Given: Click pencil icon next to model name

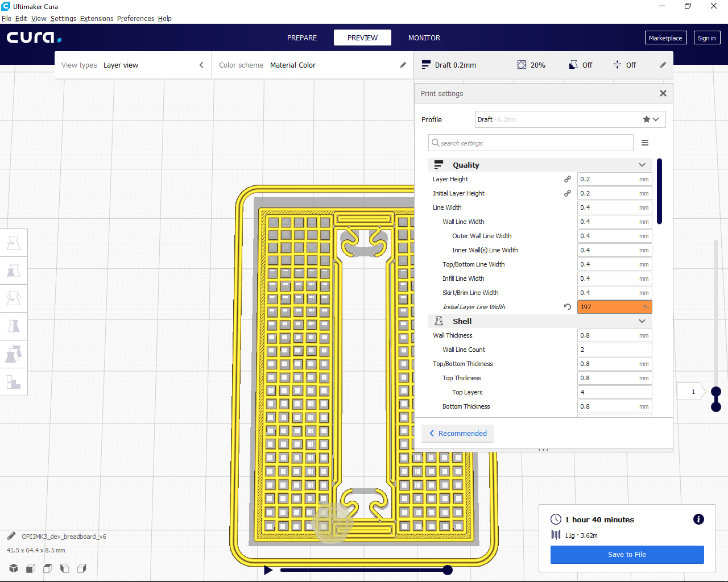Looking at the screenshot, I should [x=11, y=536].
